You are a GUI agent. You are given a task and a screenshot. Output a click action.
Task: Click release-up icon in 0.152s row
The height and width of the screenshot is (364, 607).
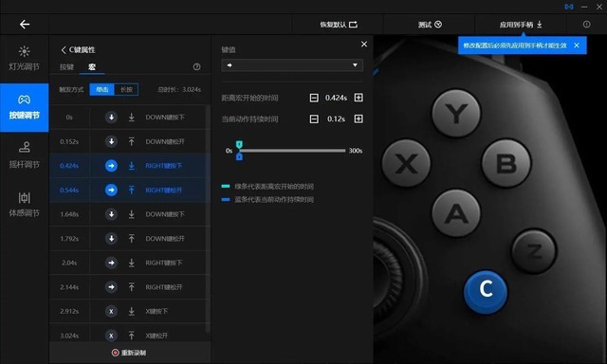click(132, 141)
